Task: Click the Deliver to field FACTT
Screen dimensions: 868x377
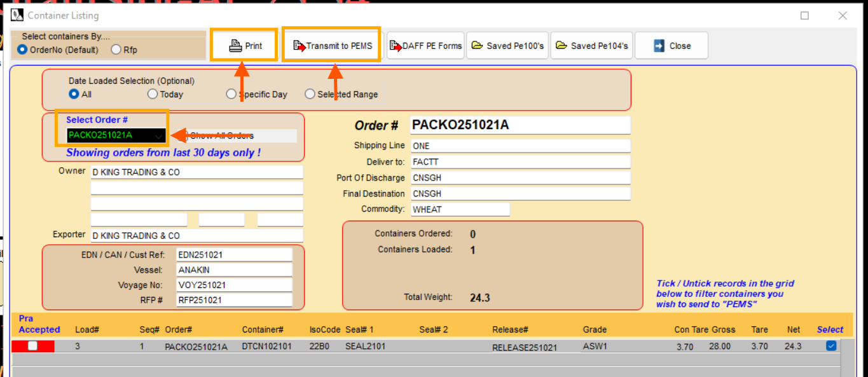Action: pyautogui.click(x=520, y=161)
